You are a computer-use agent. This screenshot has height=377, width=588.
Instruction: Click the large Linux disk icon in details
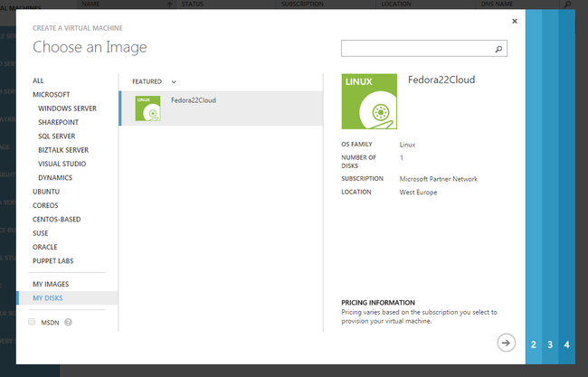click(x=367, y=101)
